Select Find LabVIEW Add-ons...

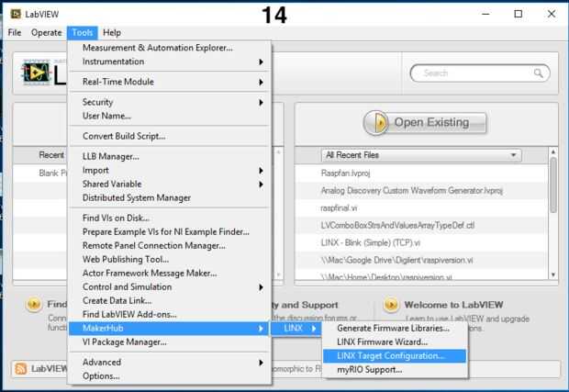pos(170,315)
